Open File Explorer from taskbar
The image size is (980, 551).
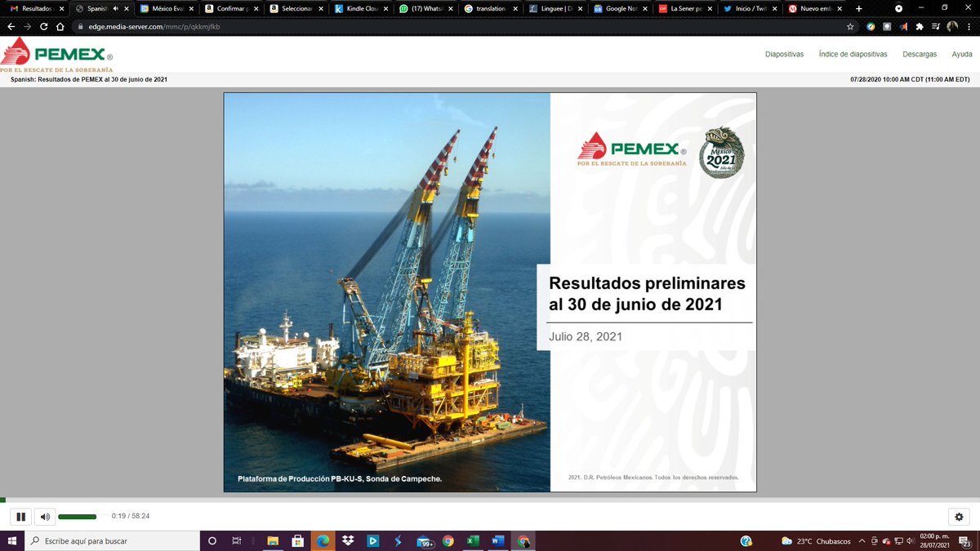tap(273, 540)
